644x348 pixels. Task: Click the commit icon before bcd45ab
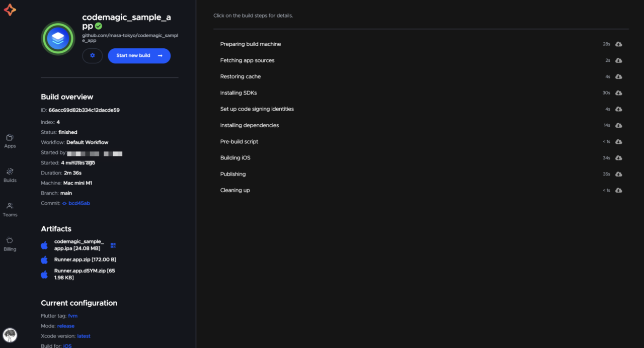(x=64, y=203)
